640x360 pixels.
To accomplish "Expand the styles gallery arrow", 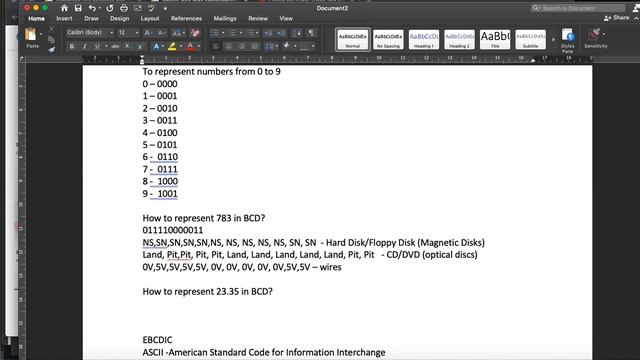I will tap(553, 40).
